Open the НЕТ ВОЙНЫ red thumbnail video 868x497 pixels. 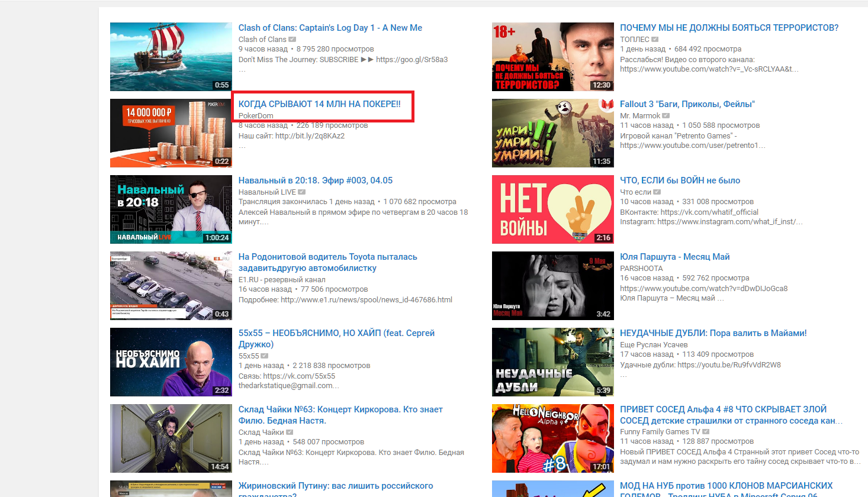552,209
